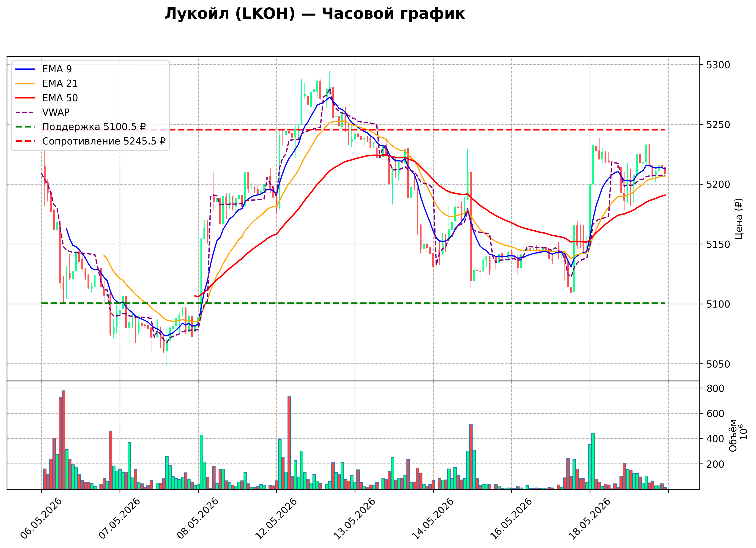Click the date label 14.05.2026
The height and width of the screenshot is (548, 756).
pos(433,519)
